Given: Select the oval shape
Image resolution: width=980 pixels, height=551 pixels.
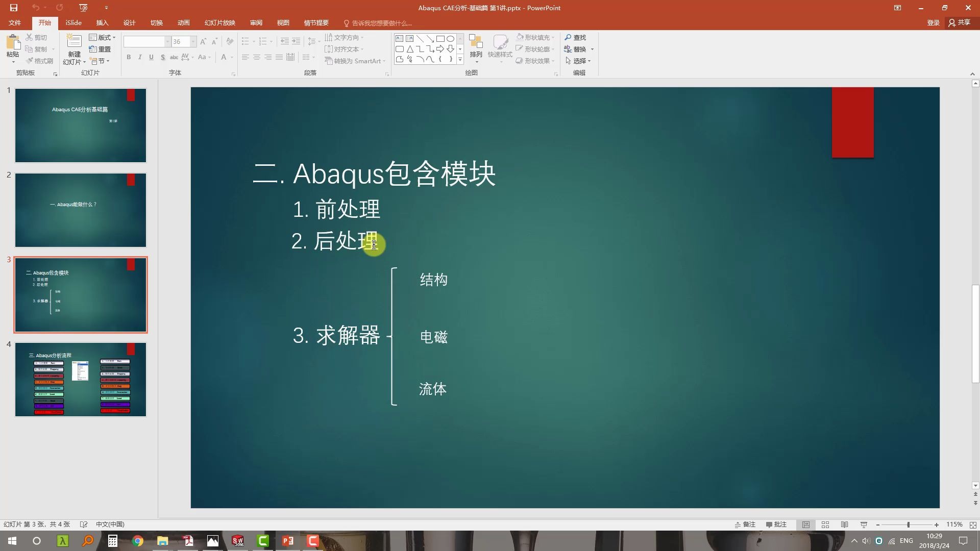Looking at the screenshot, I should [x=450, y=38].
